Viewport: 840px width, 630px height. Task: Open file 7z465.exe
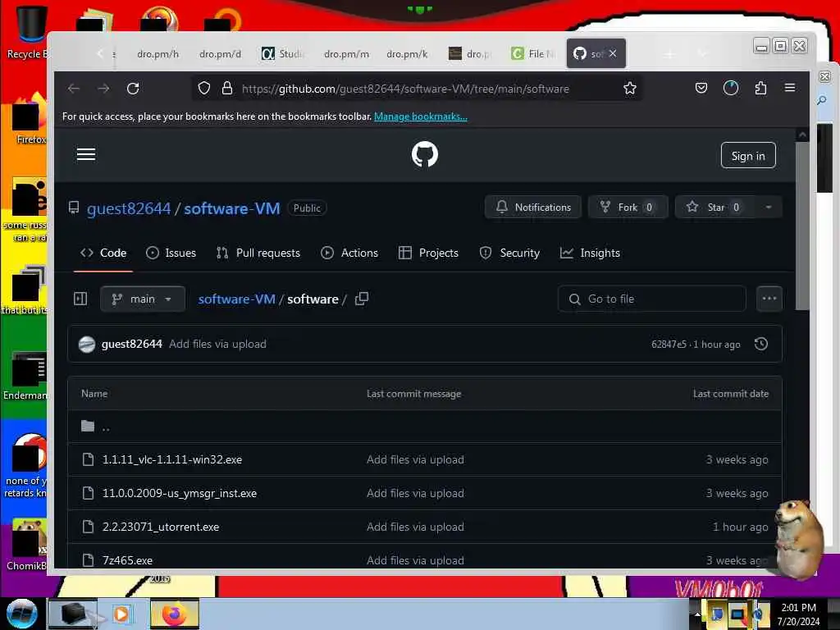click(x=127, y=560)
